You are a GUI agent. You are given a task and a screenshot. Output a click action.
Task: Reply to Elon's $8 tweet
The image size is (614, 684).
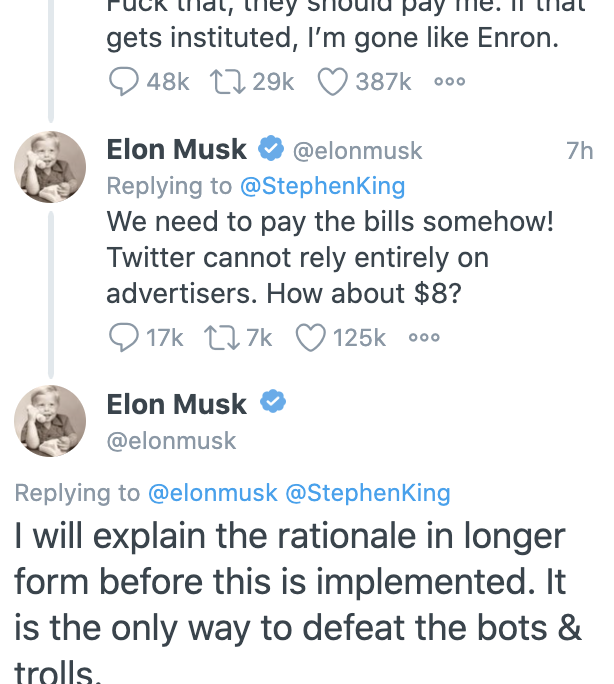123,338
